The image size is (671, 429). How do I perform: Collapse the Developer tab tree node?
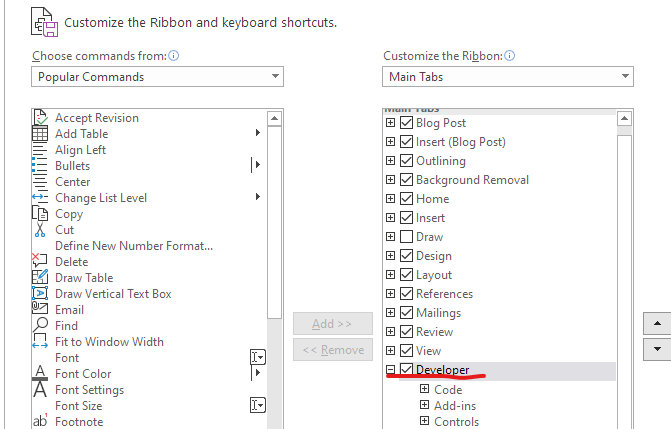[x=390, y=370]
